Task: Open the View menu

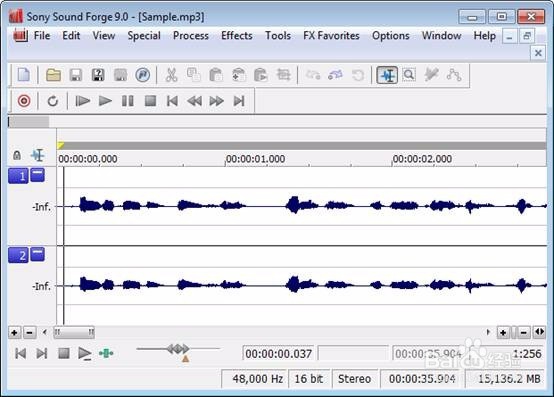Action: click(x=104, y=36)
